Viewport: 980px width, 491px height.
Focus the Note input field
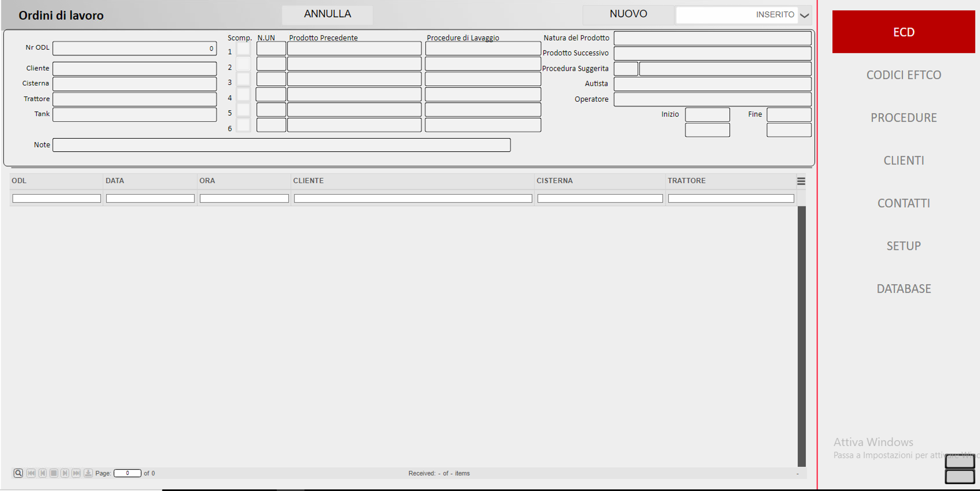281,145
